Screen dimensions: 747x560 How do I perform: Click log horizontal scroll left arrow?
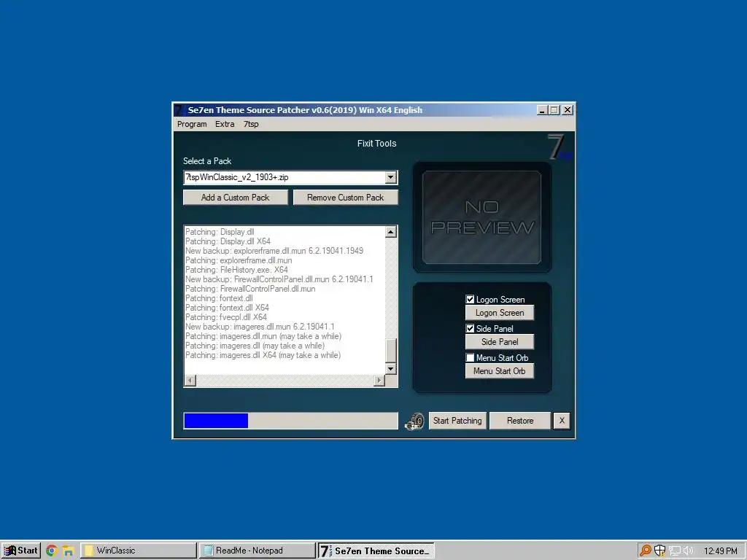click(190, 380)
